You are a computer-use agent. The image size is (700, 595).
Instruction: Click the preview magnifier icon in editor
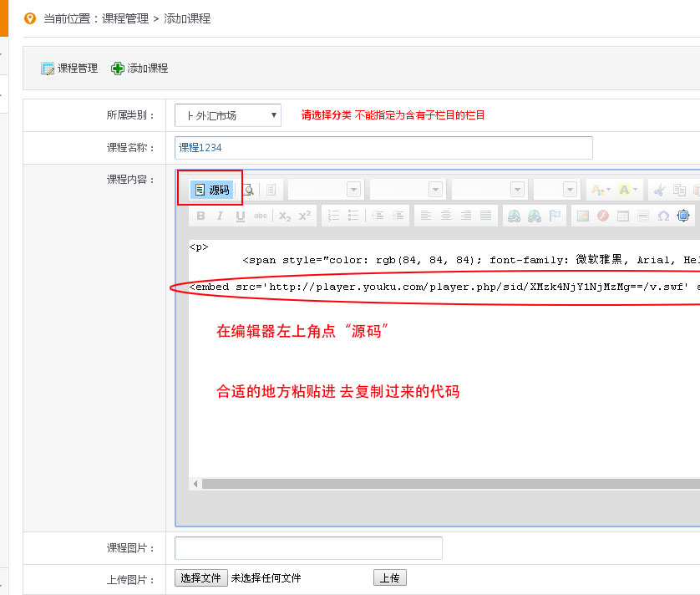pyautogui.click(x=248, y=190)
